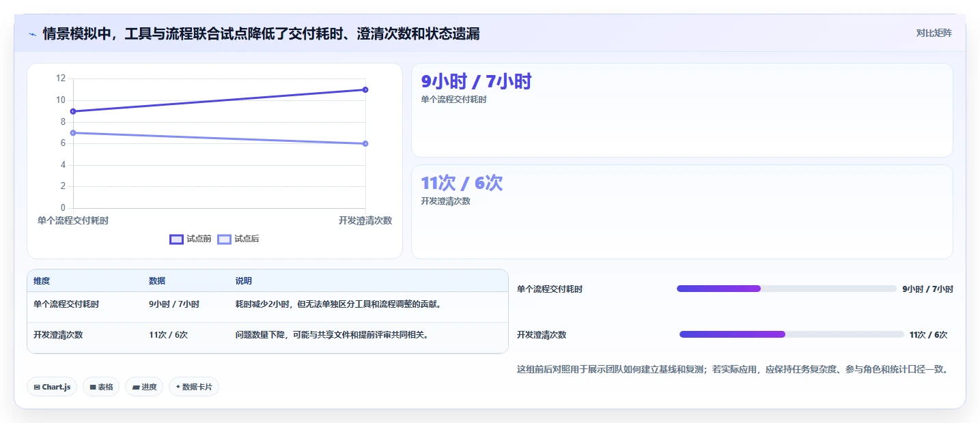The height and width of the screenshot is (423, 980).
Task: Click the big 11次 / 6次 card value
Action: coord(462,183)
